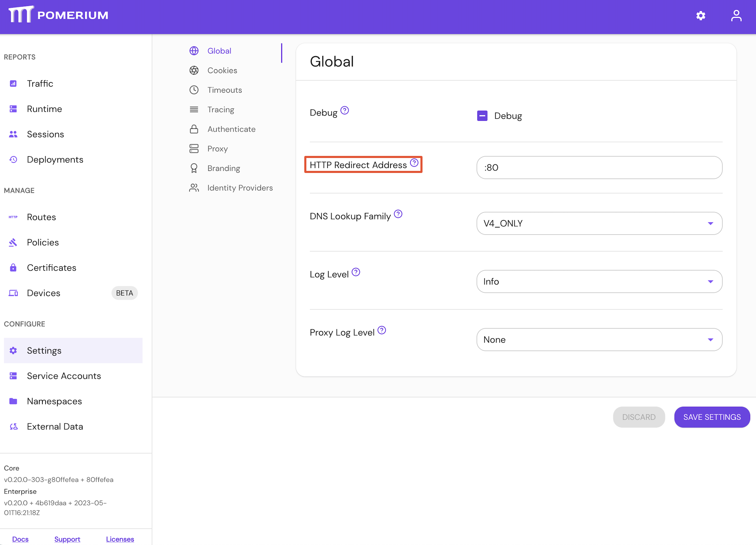Click the settings gear icon in header
Image resolution: width=756 pixels, height=545 pixels.
pos(700,16)
